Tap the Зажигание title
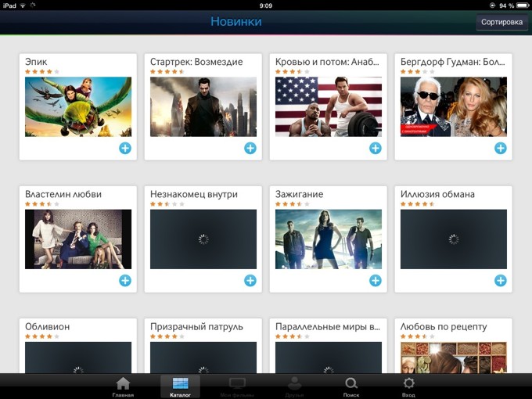This screenshot has width=532, height=399. point(299,194)
